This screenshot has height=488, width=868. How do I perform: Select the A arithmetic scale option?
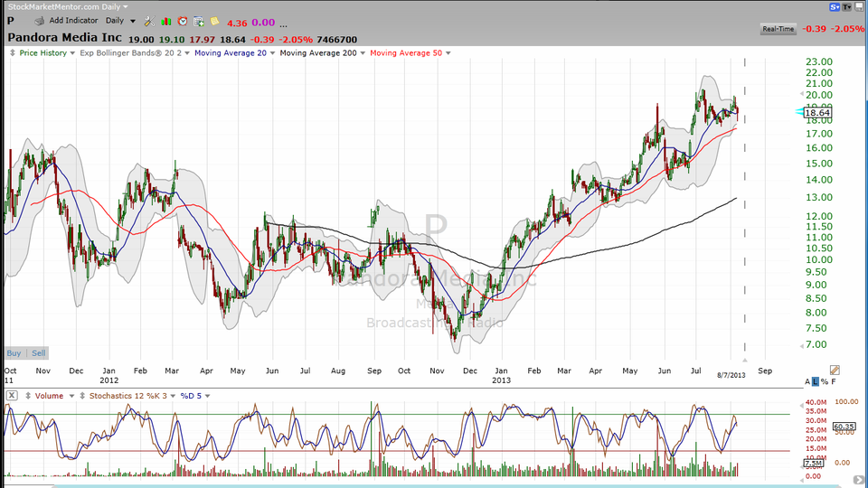pos(807,381)
